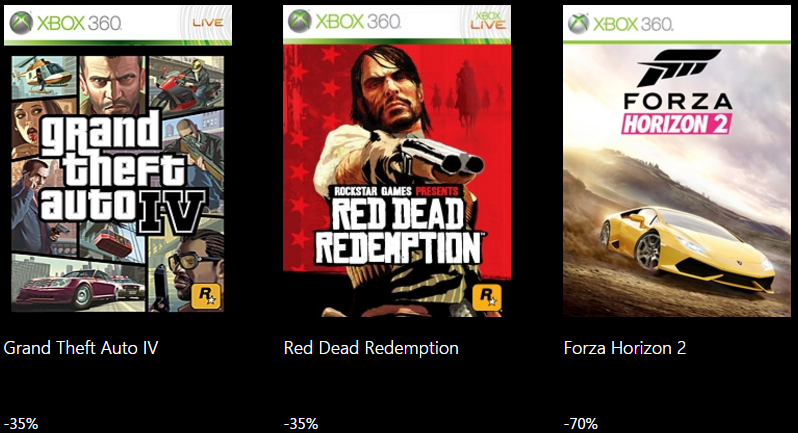Click the pink Horizon 2 label on cover
Image resolution: width=798 pixels, height=433 pixels.
coord(677,124)
